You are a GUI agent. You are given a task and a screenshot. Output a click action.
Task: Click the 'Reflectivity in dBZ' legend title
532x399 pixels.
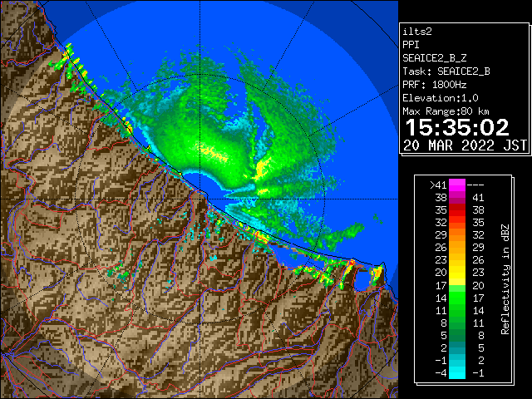pyautogui.click(x=505, y=279)
